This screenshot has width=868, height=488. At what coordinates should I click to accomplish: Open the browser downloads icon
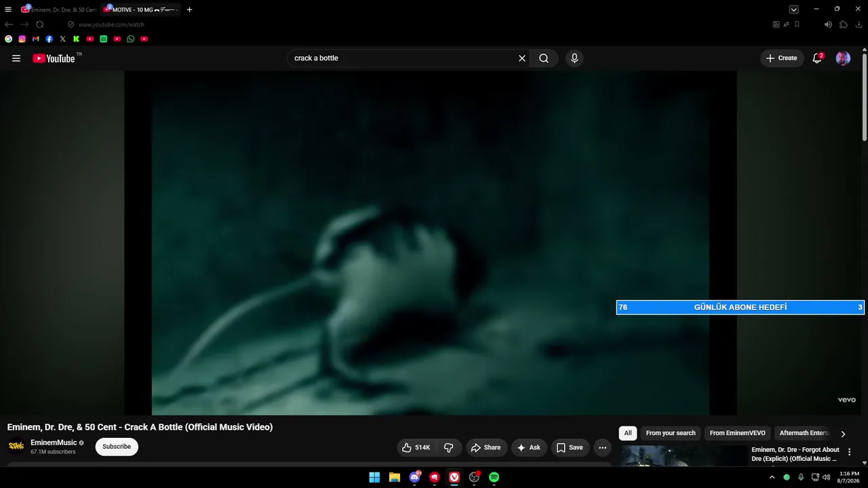click(x=859, y=24)
